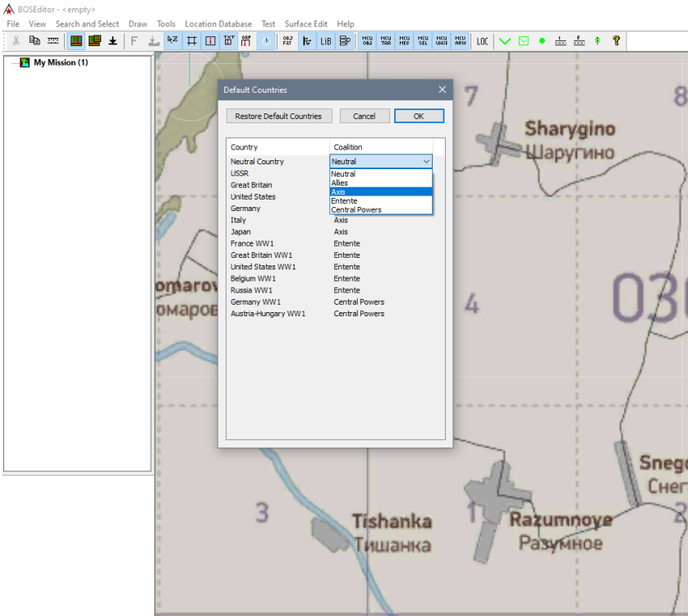Click the green tree icon in toolbar

click(x=598, y=40)
